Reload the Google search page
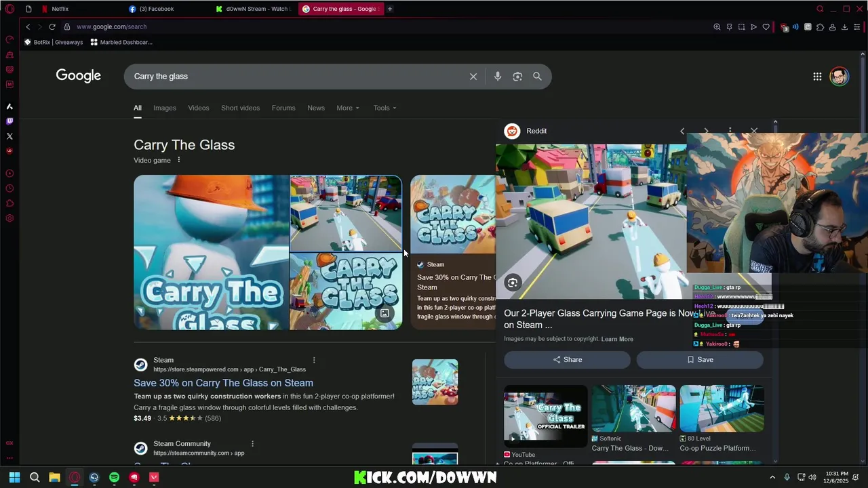The width and height of the screenshot is (868, 488). tap(52, 26)
